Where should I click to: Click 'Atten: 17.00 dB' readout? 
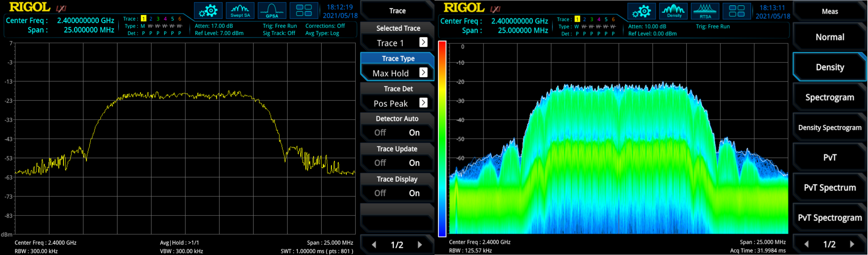point(214,26)
